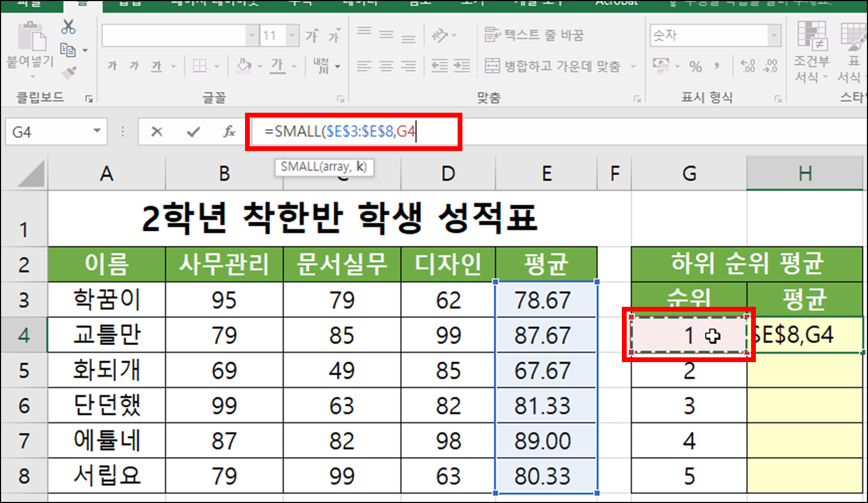This screenshot has width=868, height=503.
Task: Click the decrease decimal icon
Action: [770, 66]
